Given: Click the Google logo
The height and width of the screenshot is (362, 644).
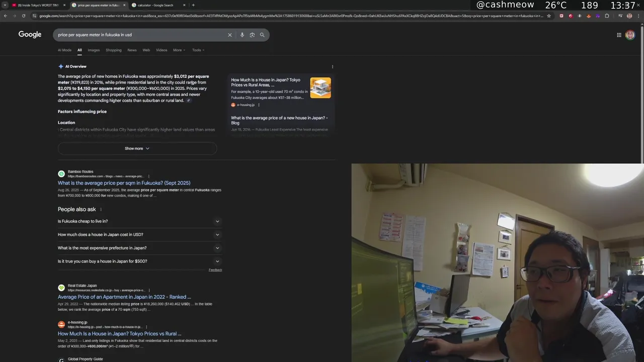Looking at the screenshot, I should click(30, 35).
